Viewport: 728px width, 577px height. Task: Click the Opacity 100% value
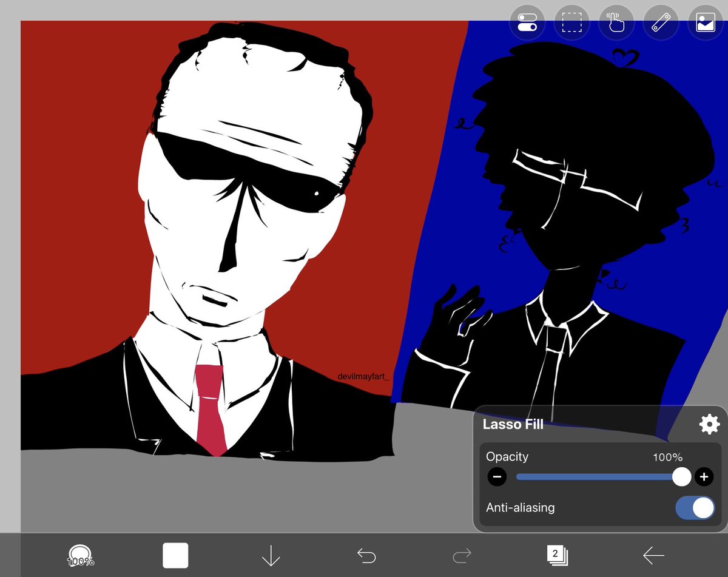coord(667,457)
